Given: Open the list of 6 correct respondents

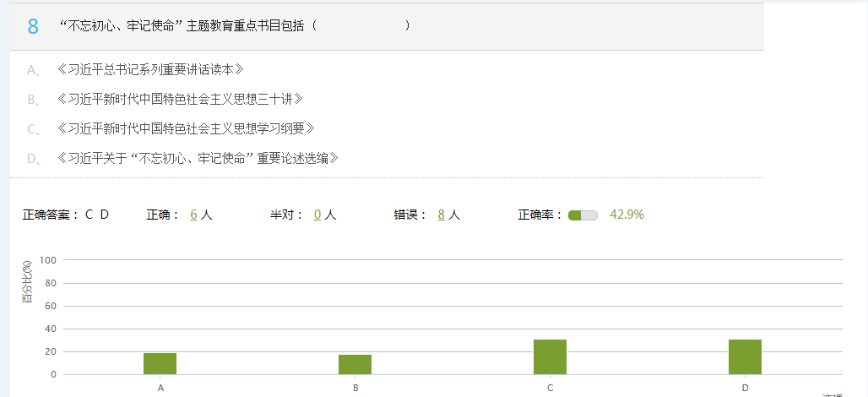Looking at the screenshot, I should (193, 215).
